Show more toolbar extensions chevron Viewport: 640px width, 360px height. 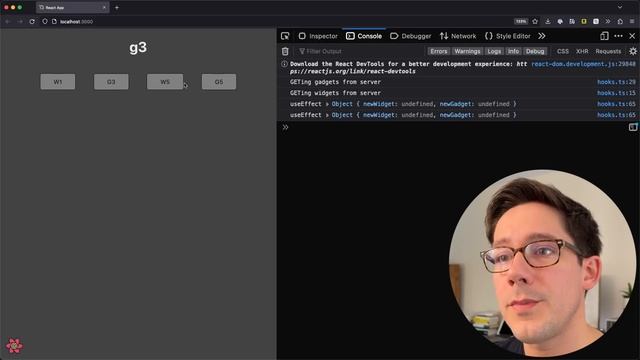(608, 21)
